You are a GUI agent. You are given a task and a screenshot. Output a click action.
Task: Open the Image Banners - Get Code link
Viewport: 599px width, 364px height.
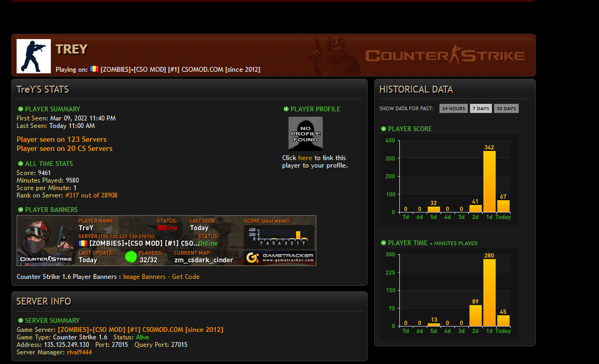pos(161,277)
